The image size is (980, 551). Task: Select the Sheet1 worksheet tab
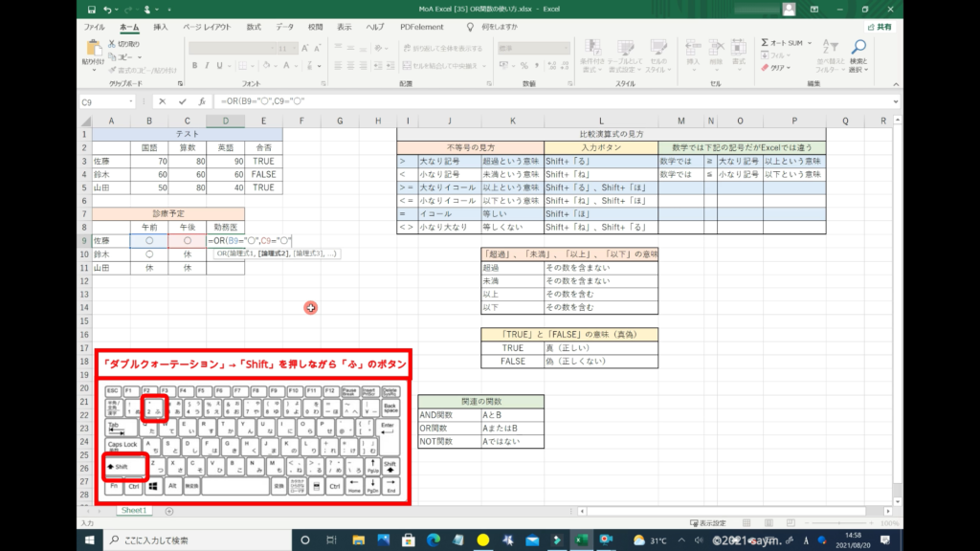click(133, 511)
